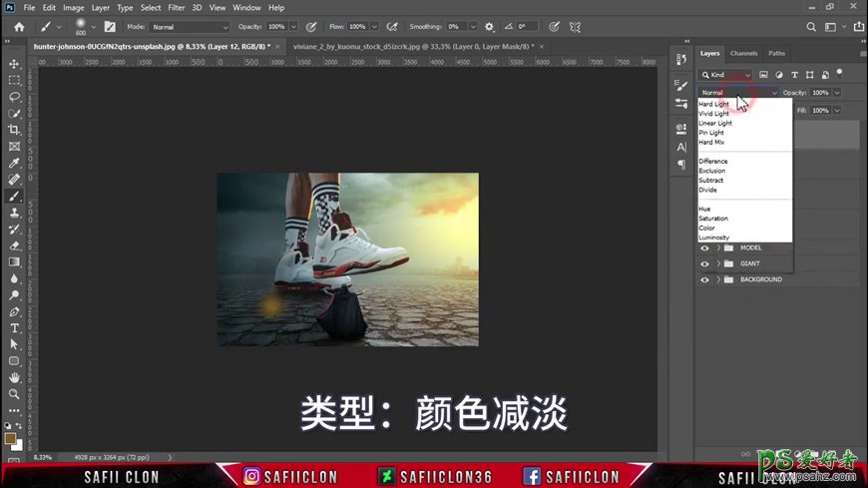
Task: Choose Difference blend mode
Action: coord(713,162)
